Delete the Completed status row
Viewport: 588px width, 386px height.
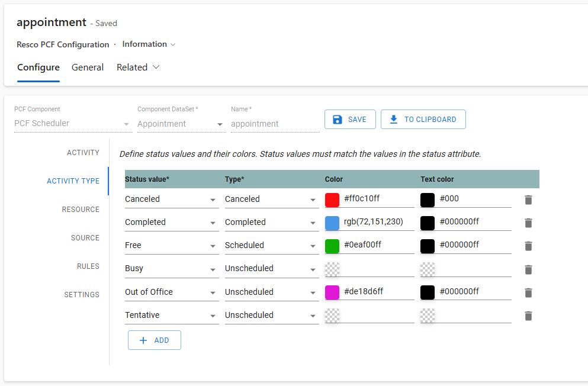click(x=528, y=223)
